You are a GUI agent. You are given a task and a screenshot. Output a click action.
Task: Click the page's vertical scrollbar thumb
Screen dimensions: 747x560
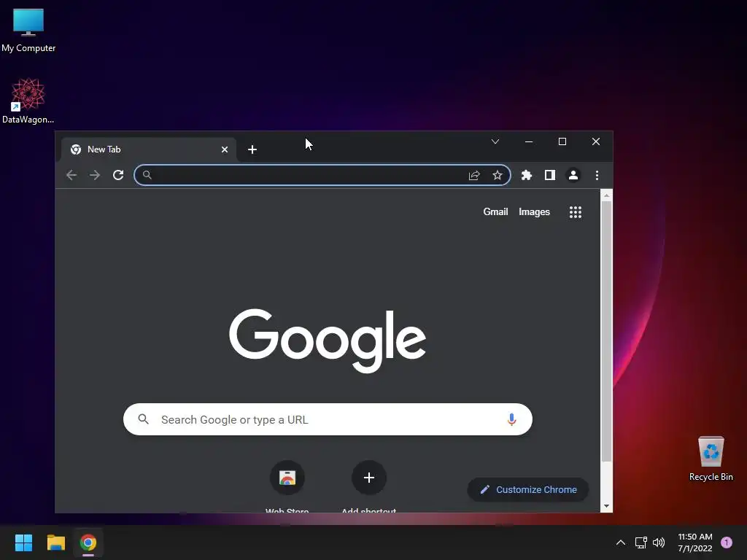pos(606,331)
